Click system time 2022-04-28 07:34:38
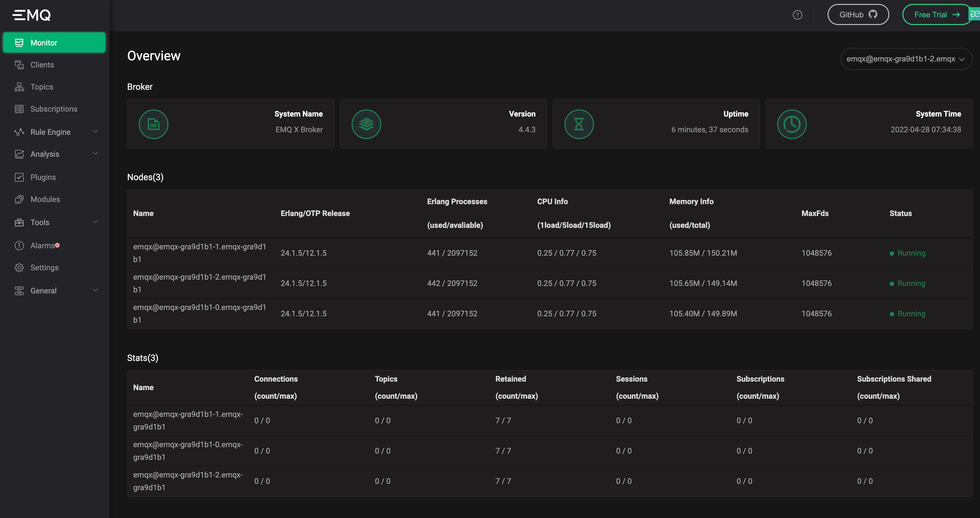Viewport: 980px width, 518px height. [x=925, y=129]
